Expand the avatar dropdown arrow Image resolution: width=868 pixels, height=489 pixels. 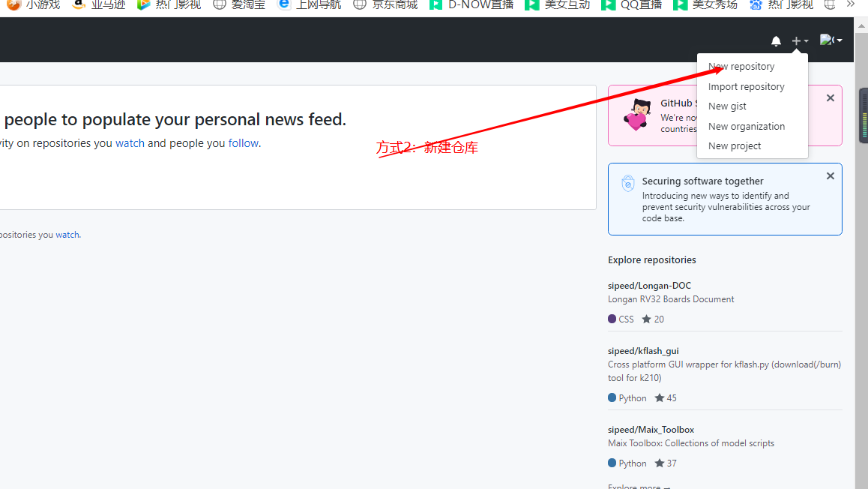click(839, 40)
